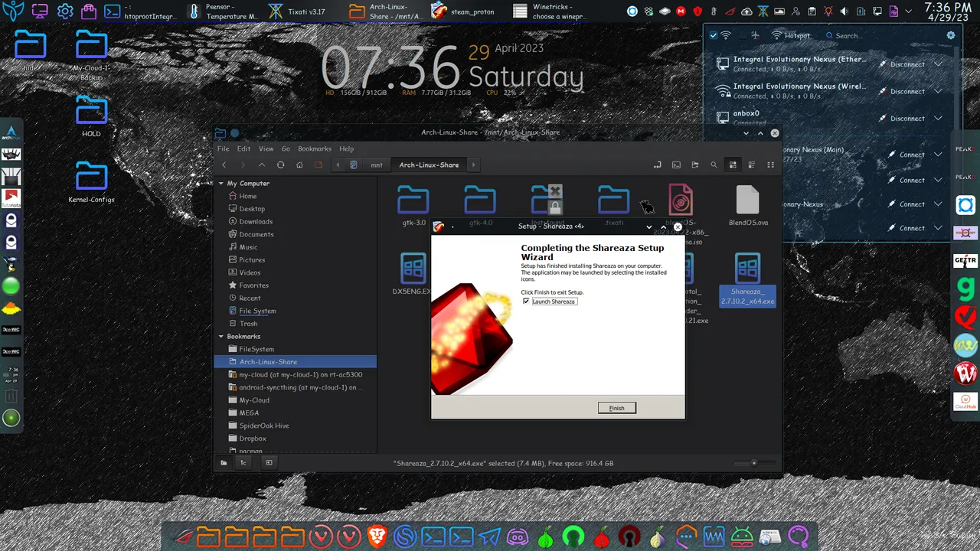
Task: Expand anbox0 connection details chevron
Action: [938, 119]
